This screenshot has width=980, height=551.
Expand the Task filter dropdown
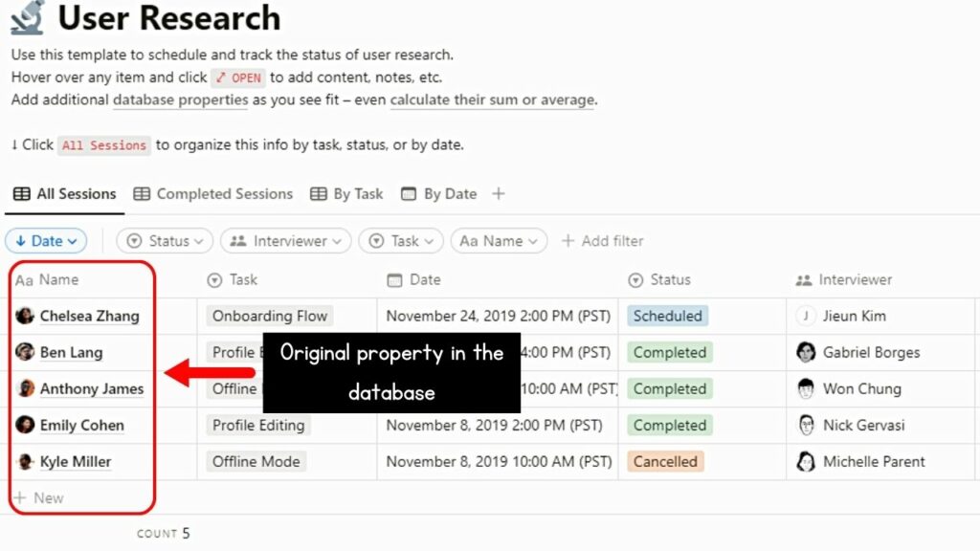403,241
